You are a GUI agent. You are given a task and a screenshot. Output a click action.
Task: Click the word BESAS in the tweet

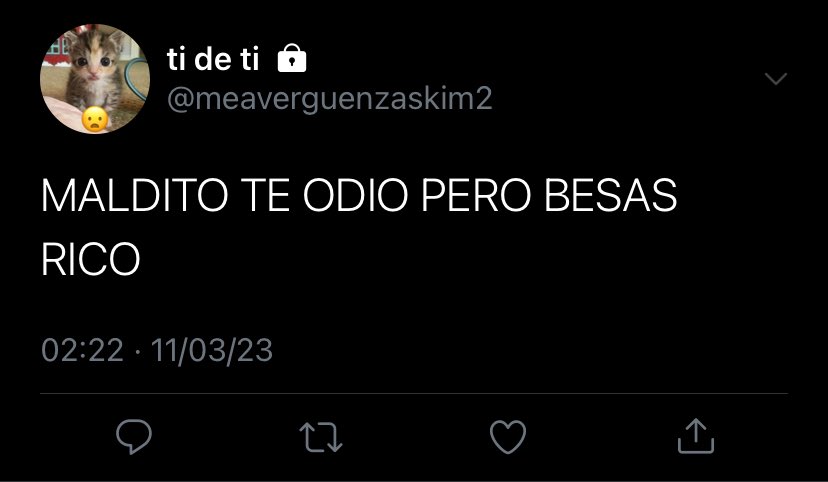point(610,195)
